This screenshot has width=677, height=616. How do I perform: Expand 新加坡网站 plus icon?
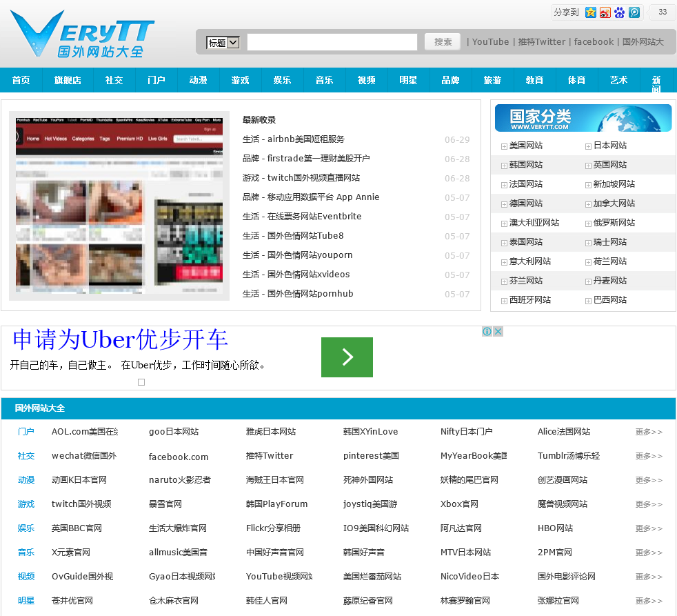588,186
